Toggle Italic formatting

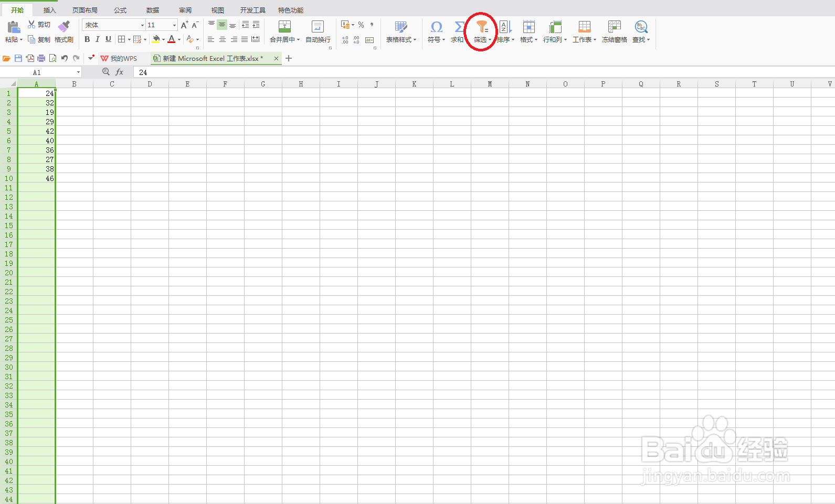[x=98, y=39]
